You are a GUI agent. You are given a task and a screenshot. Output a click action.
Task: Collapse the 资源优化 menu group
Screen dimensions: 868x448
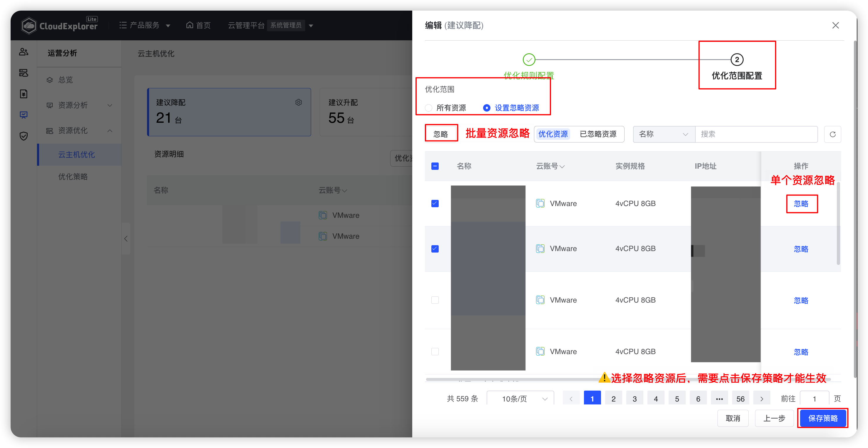79,131
